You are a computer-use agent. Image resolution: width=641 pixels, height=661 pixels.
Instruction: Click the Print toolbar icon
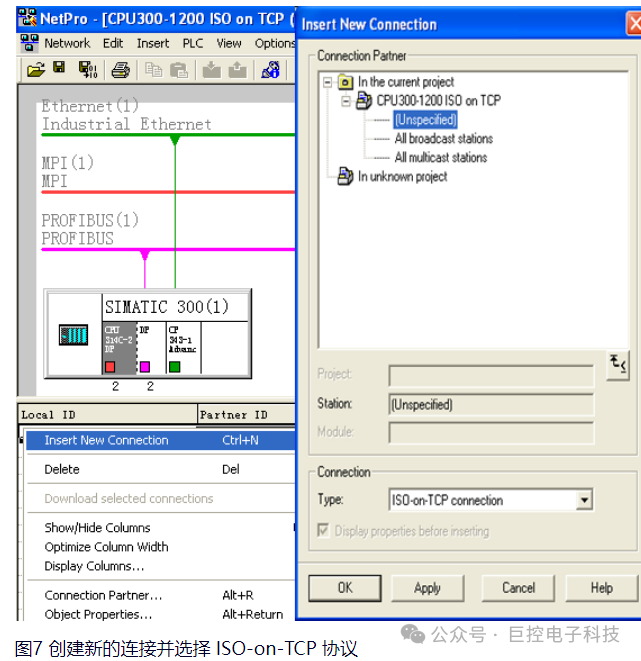click(x=121, y=70)
